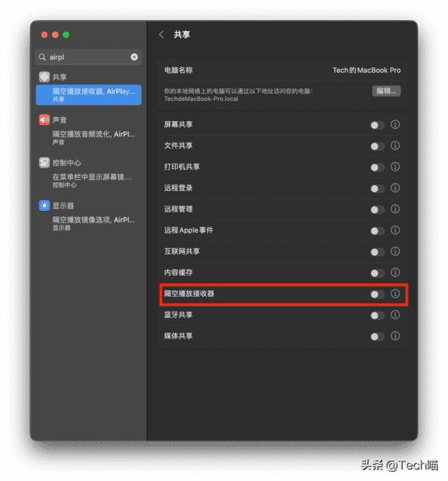Screen dimensions: 448x481
Task: Turn on the 屏幕共享 switch
Action: point(377,125)
